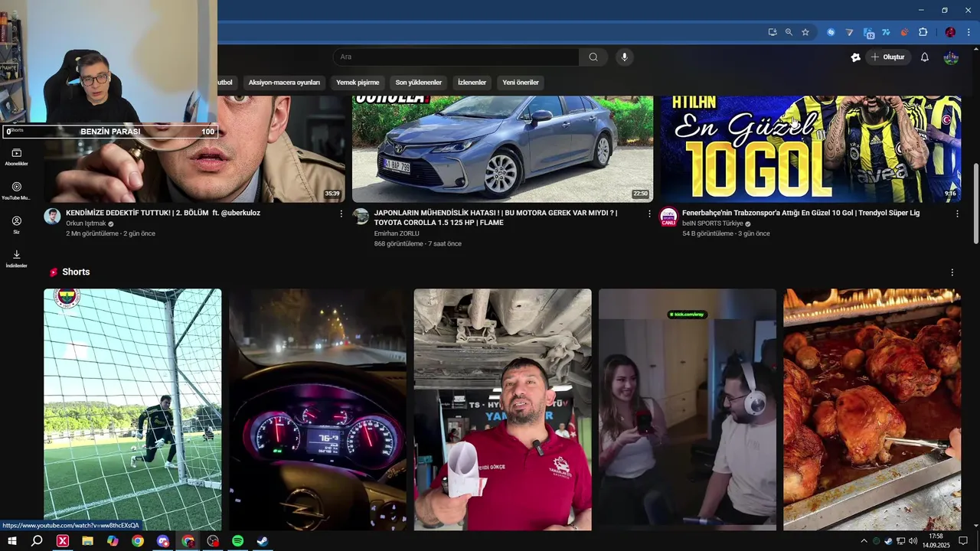Open Fenerbahçe'nin Trabzonspor'a En Güzel 10 Gol title
980x551 pixels.
801,213
